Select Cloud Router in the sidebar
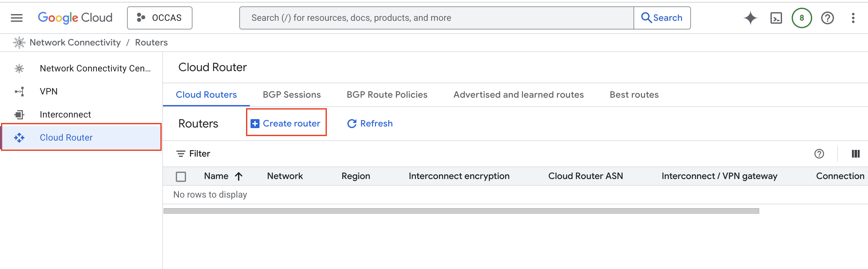This screenshot has width=868, height=269. (81, 137)
